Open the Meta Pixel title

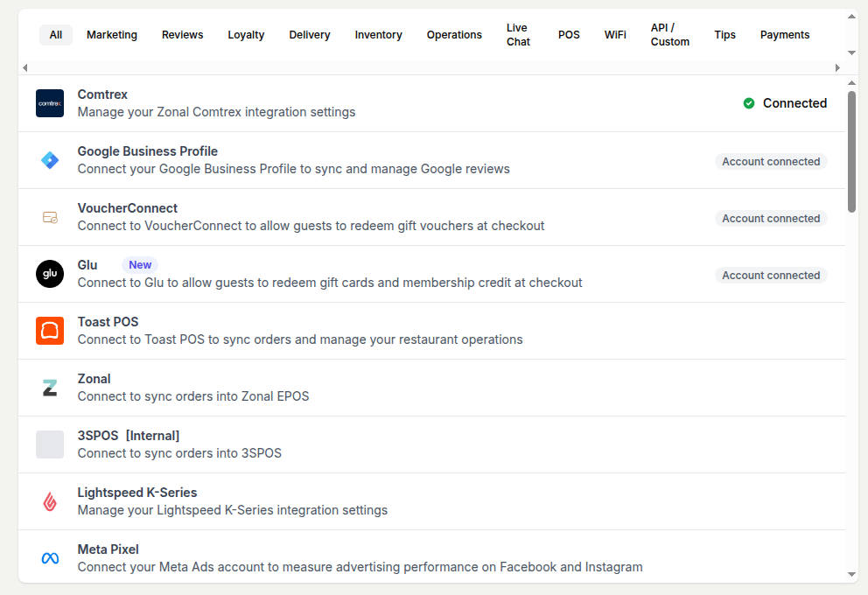(x=108, y=549)
